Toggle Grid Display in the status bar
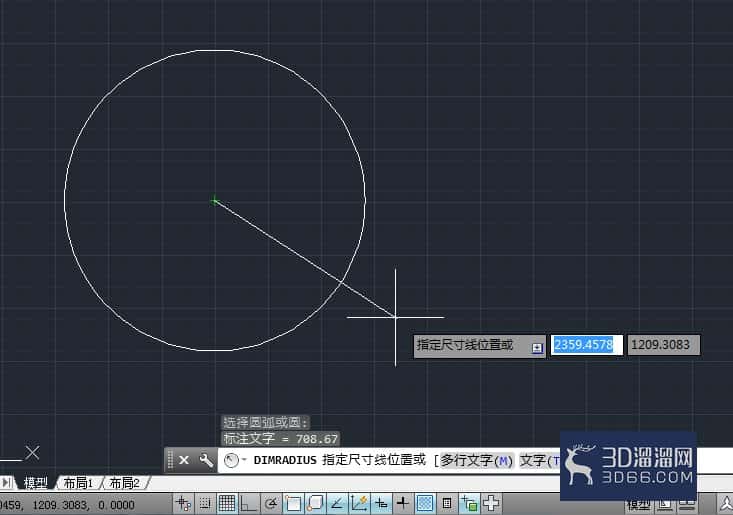Image resolution: width=733 pixels, height=515 pixels. pyautogui.click(x=227, y=503)
